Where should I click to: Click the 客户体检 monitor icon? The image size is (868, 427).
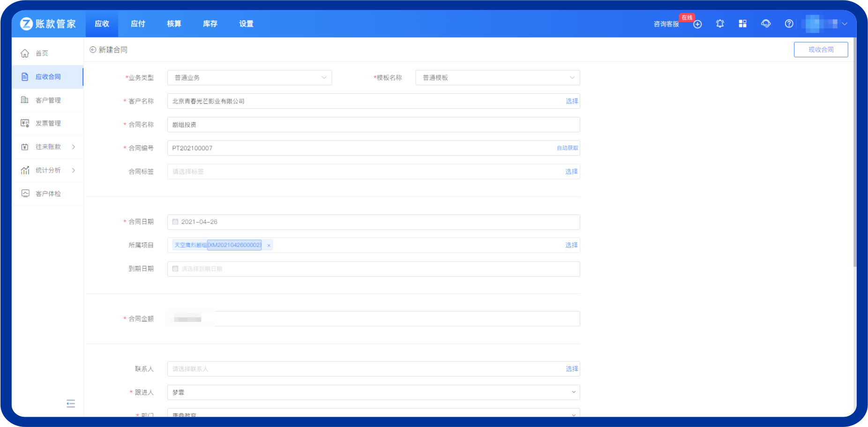pyautogui.click(x=25, y=193)
